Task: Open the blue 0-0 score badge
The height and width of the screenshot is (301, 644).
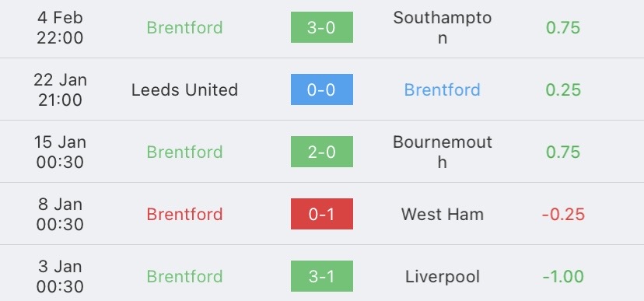Action: pyautogui.click(x=321, y=89)
